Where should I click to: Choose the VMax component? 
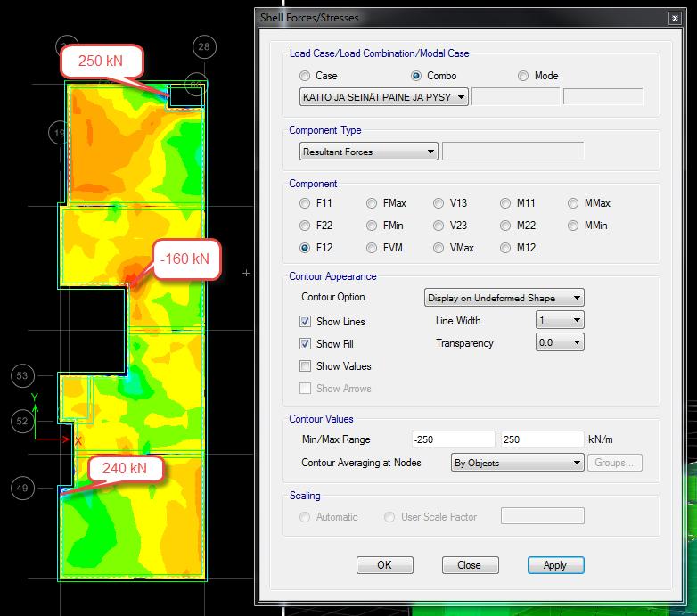439,248
